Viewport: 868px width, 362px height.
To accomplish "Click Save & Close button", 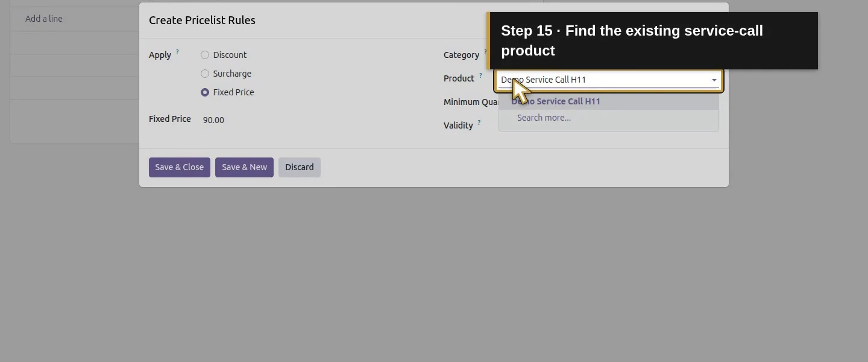I will click(x=180, y=167).
